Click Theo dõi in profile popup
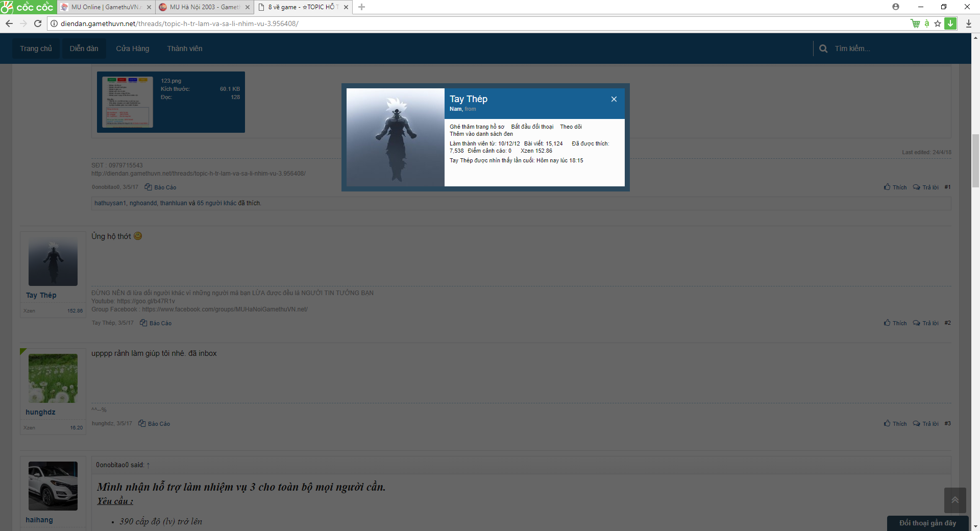The image size is (980, 531). (571, 127)
